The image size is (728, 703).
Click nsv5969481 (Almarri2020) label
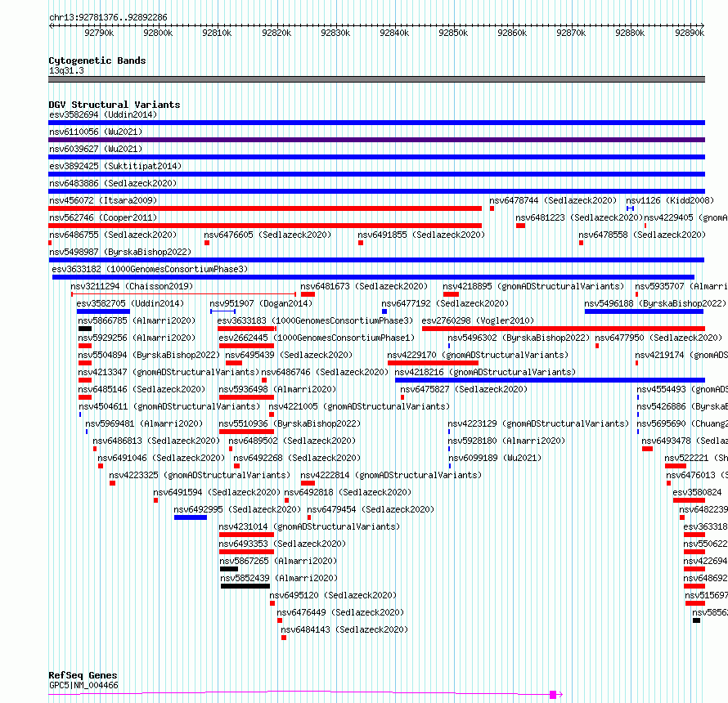pyautogui.click(x=144, y=423)
